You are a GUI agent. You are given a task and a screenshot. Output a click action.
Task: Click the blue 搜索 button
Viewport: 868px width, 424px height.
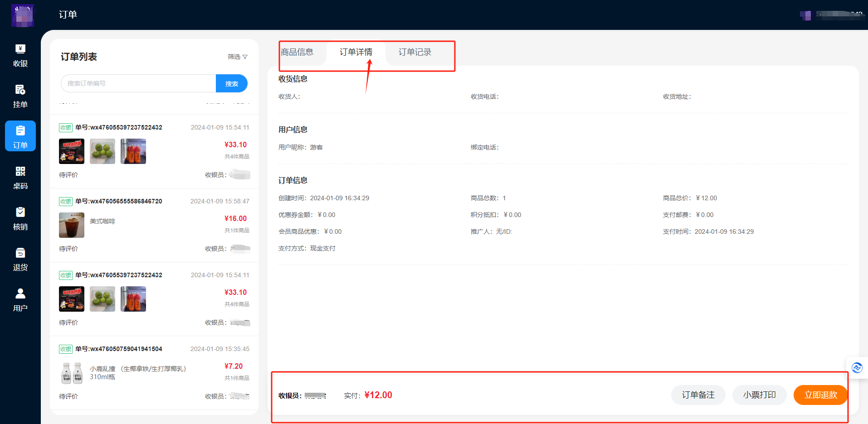coord(231,84)
